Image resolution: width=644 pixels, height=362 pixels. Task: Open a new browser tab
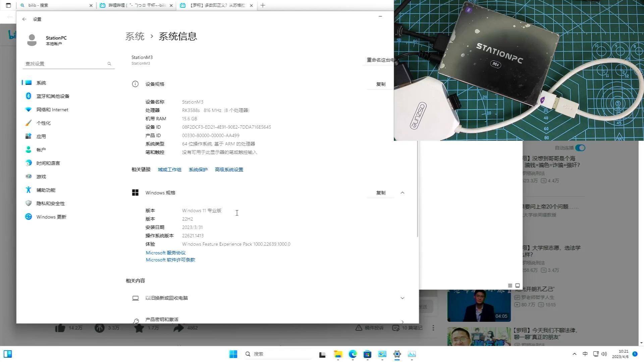263,5
